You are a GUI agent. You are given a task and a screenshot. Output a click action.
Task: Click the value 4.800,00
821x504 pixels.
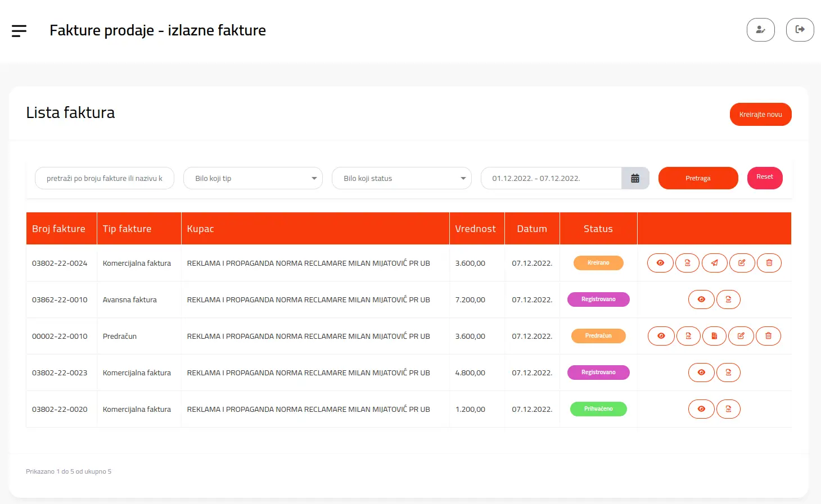(470, 373)
